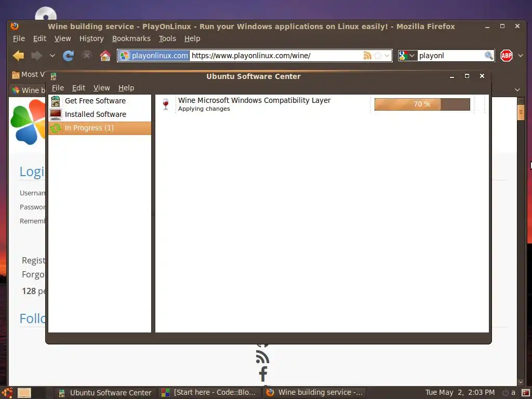
Task: Click the Ubuntu logo menu button
Action: coord(7,393)
